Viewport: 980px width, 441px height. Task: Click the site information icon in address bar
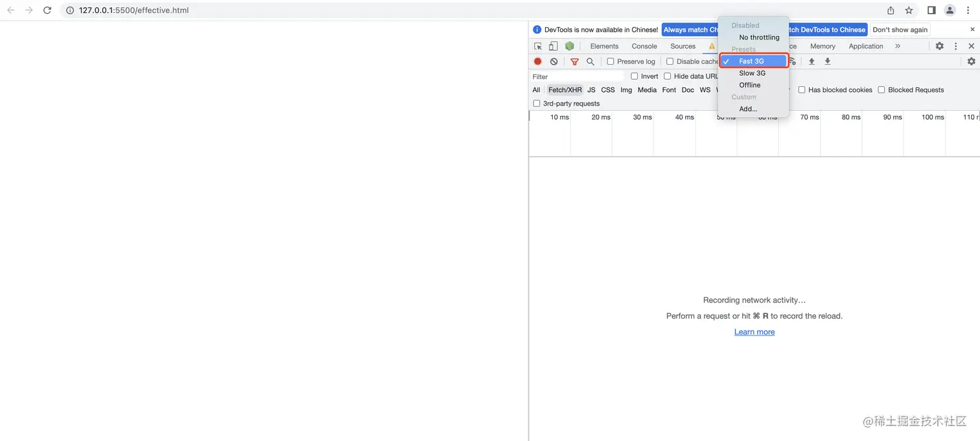(x=70, y=10)
